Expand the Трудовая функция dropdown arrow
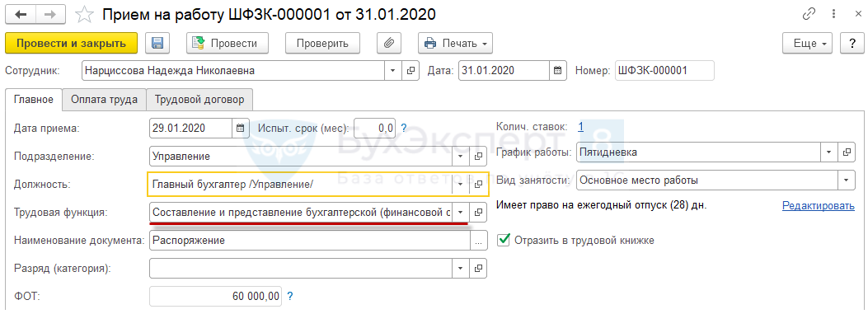Screen dimensions: 868x314 (461, 212)
